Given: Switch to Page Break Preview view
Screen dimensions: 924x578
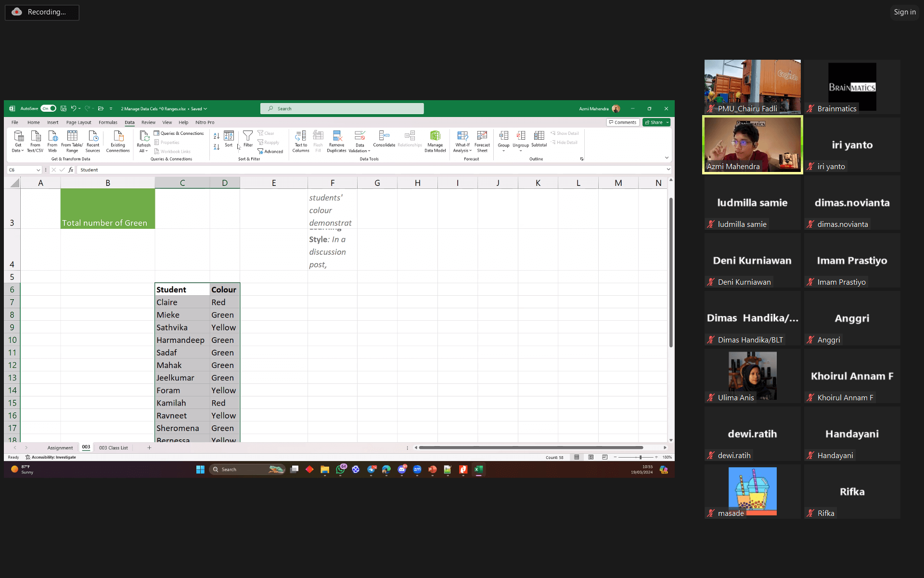Looking at the screenshot, I should (604, 457).
